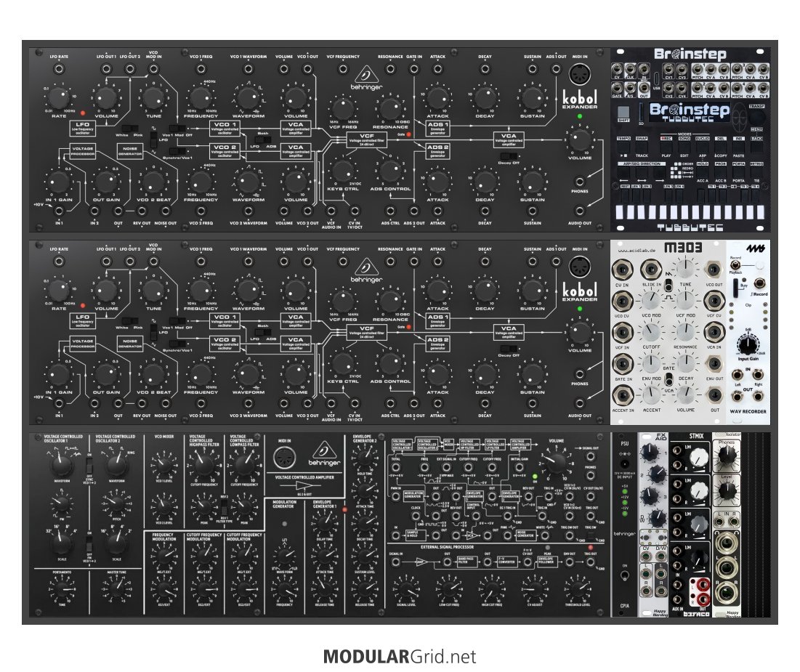Click the ADS CONTROL knob on the upper Kobol
The width and height of the screenshot is (800, 672).
click(x=390, y=171)
